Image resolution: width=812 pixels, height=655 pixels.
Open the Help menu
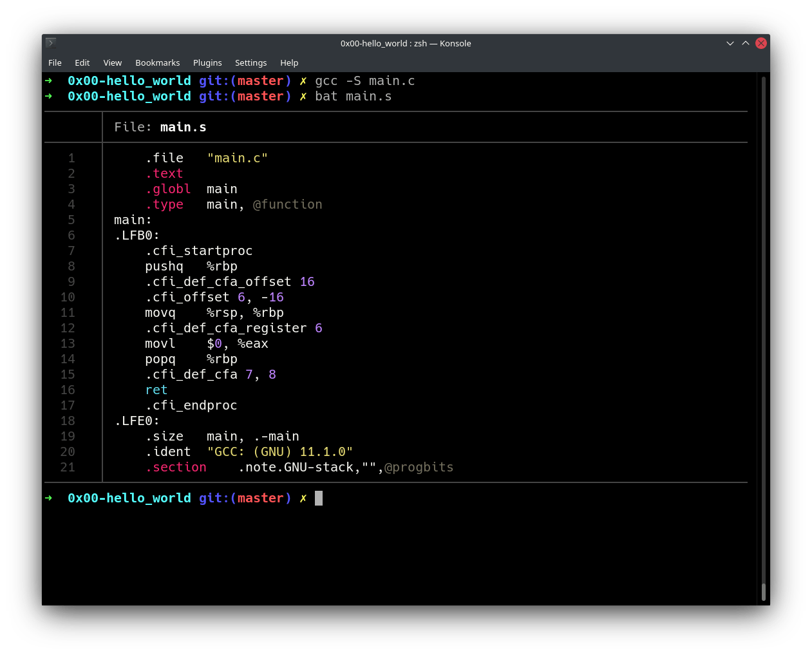coord(289,62)
